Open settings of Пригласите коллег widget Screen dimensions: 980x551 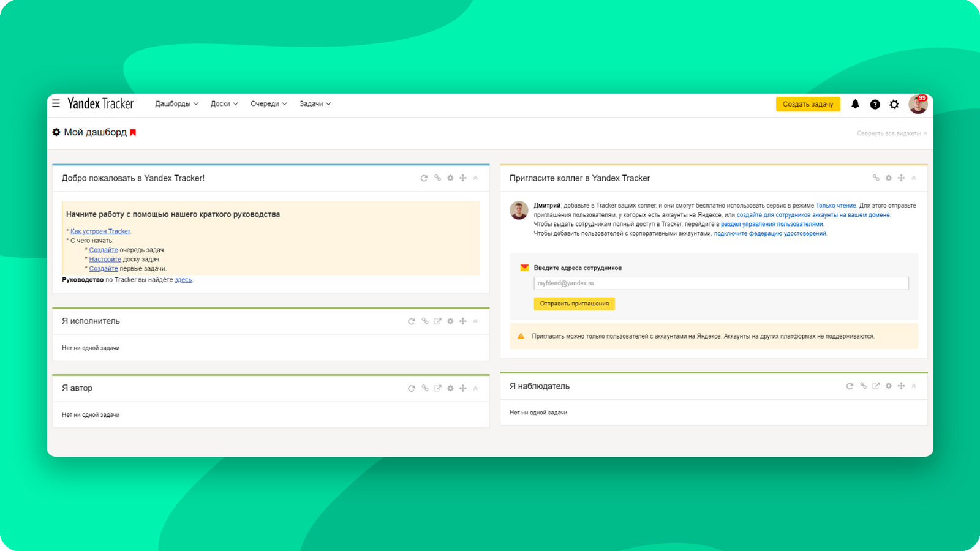(889, 178)
